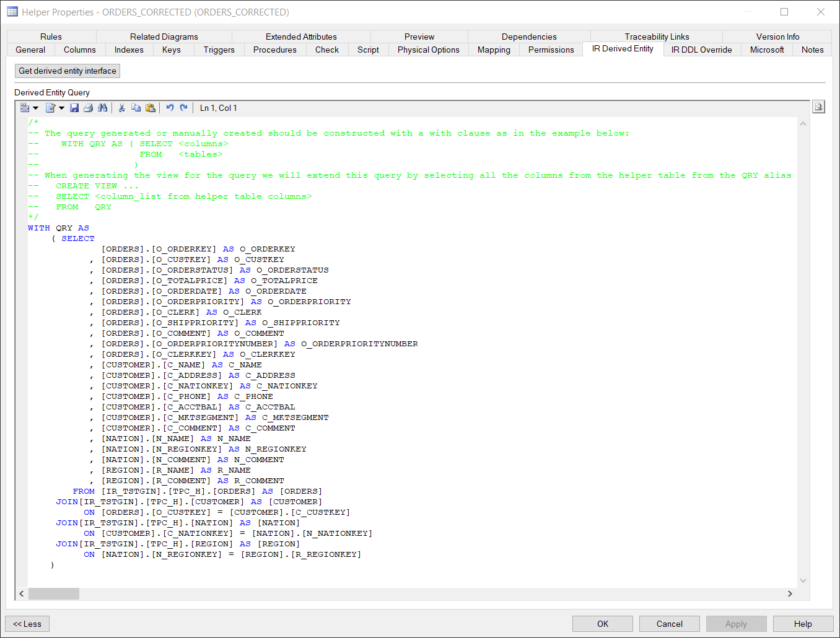840x638 pixels.
Task: Click the edit with external editor icon
Action: 51,108
